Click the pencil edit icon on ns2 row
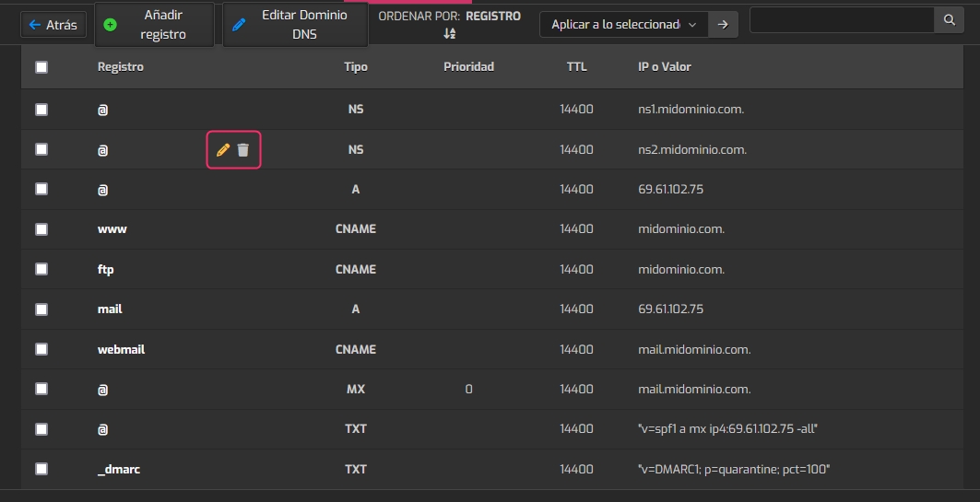Viewport: 980px width, 502px height. click(222, 149)
